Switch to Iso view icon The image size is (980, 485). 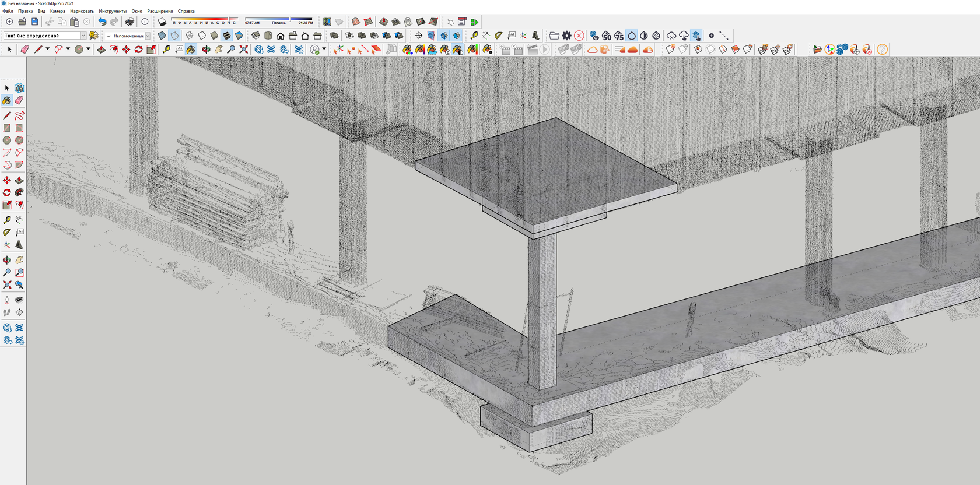point(256,36)
